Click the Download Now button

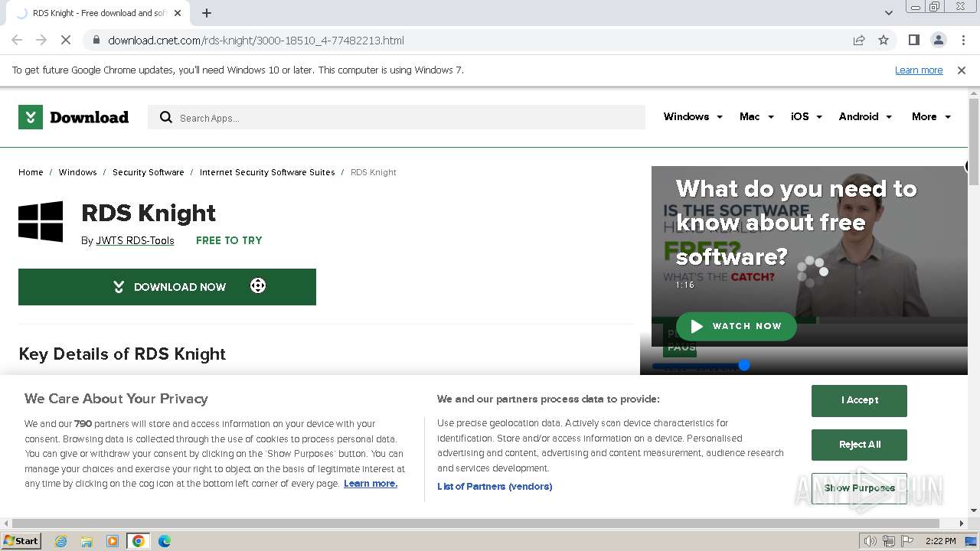167,287
